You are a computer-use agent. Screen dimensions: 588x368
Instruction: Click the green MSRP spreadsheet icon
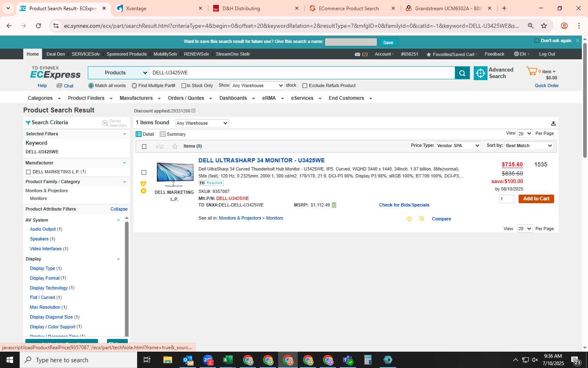click(334, 205)
